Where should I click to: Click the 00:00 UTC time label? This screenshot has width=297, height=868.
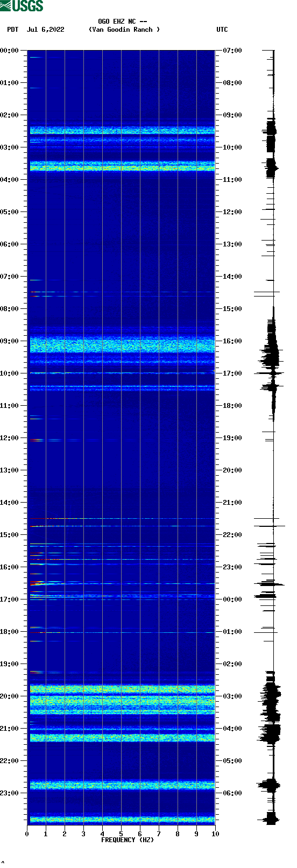point(232,599)
